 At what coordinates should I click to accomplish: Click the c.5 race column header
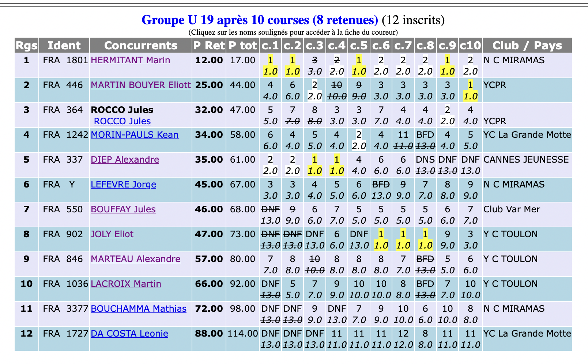(359, 45)
